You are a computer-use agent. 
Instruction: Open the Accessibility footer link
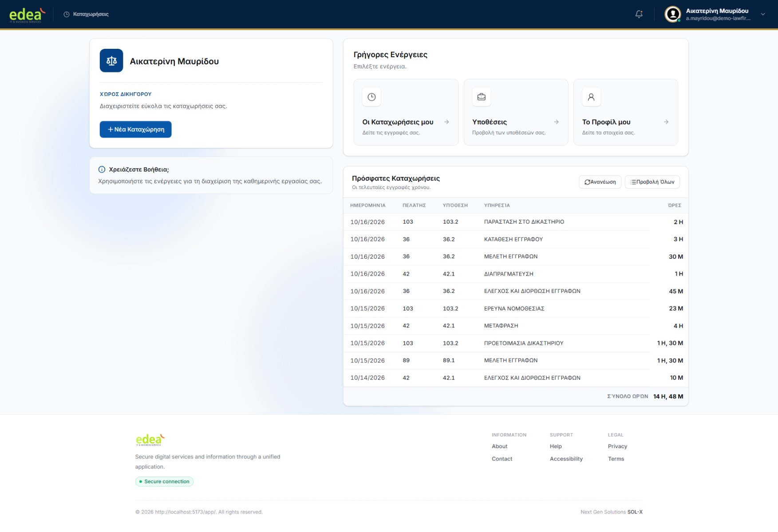(566, 459)
